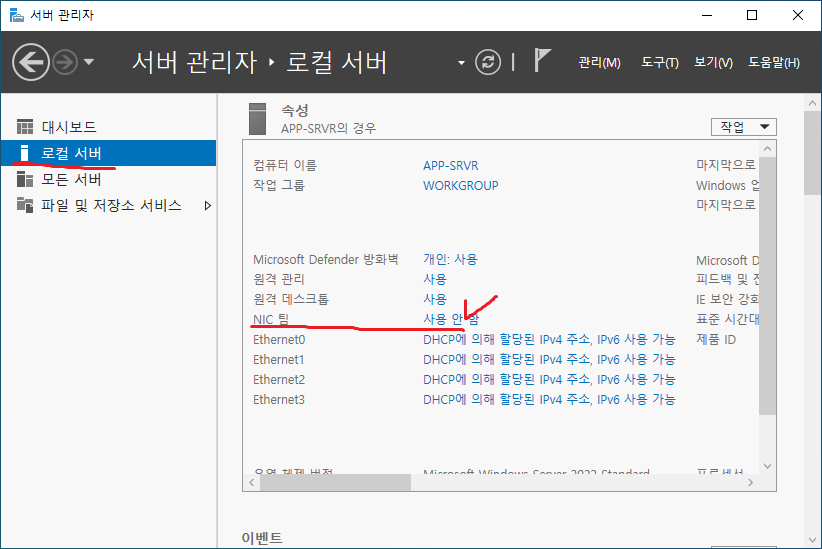Click the properties panel scroll down arrow

pyautogui.click(x=767, y=466)
